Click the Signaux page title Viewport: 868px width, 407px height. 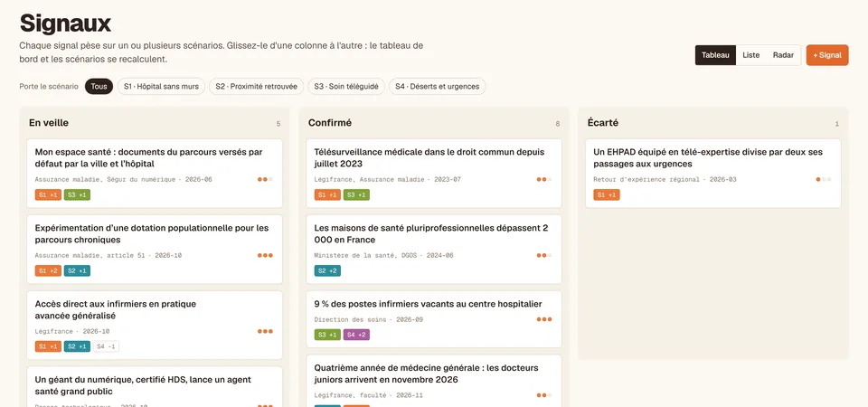[65, 24]
